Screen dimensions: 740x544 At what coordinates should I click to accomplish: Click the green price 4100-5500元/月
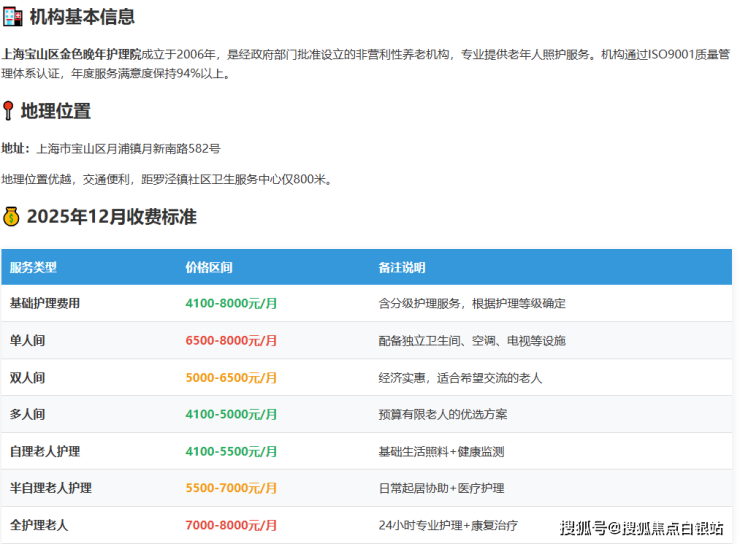[231, 451]
